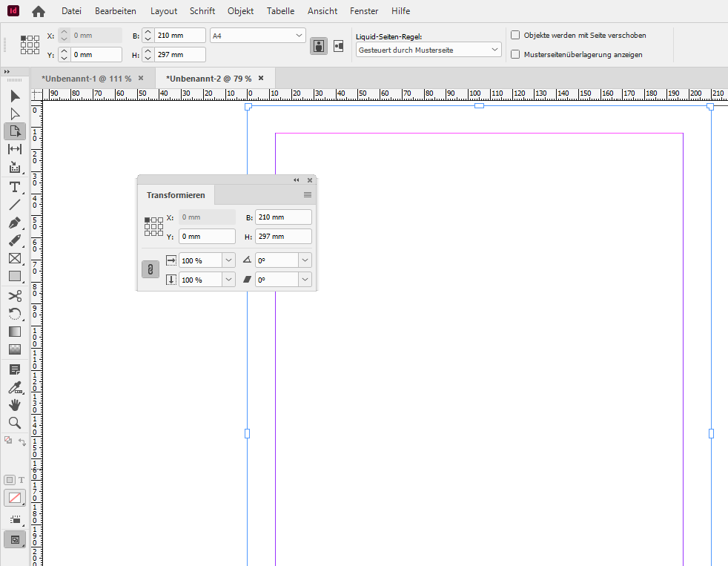Click the 'None' color swatch with red slash
The width and height of the screenshot is (728, 566).
click(14, 498)
